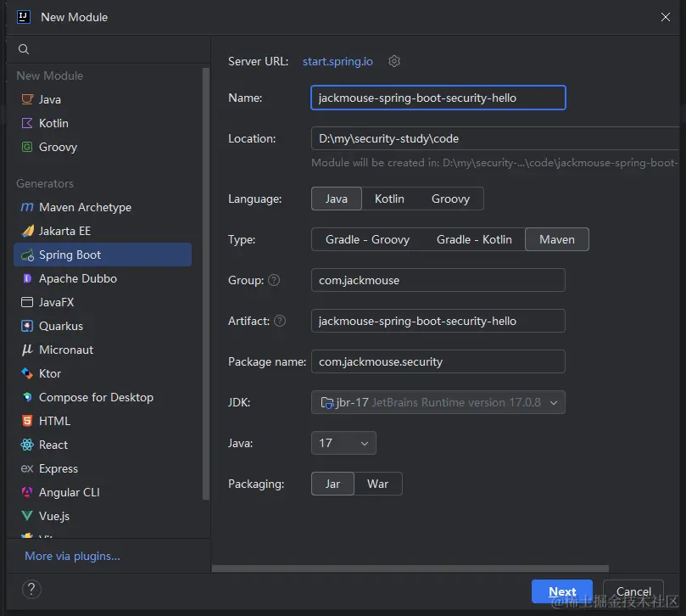Click the Spring Boot generator icon
The width and height of the screenshot is (686, 616).
click(x=27, y=255)
